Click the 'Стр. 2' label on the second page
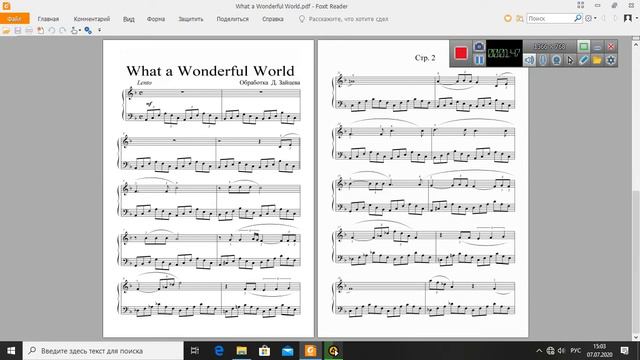Viewport: 640px width, 360px height. tap(425, 58)
